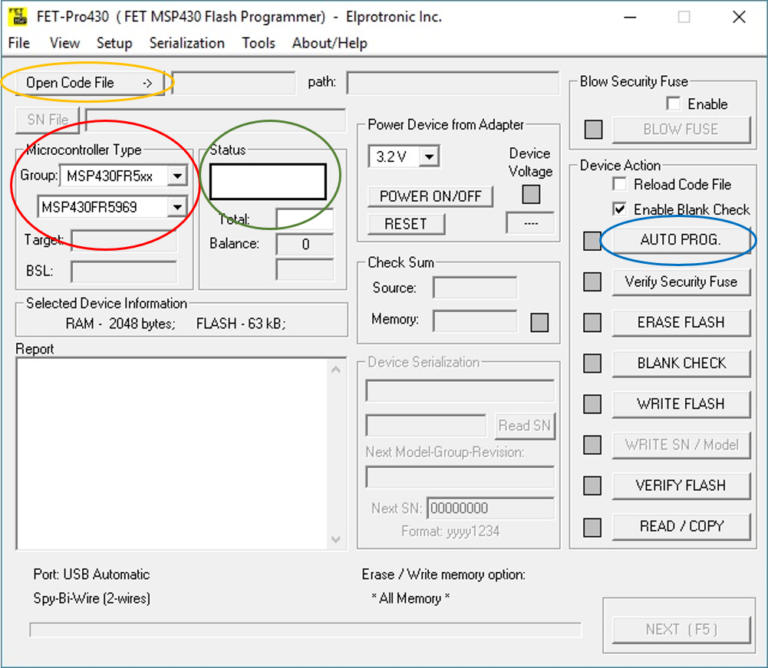This screenshot has width=768, height=668.
Task: Click the BSL field
Action: pos(123,272)
